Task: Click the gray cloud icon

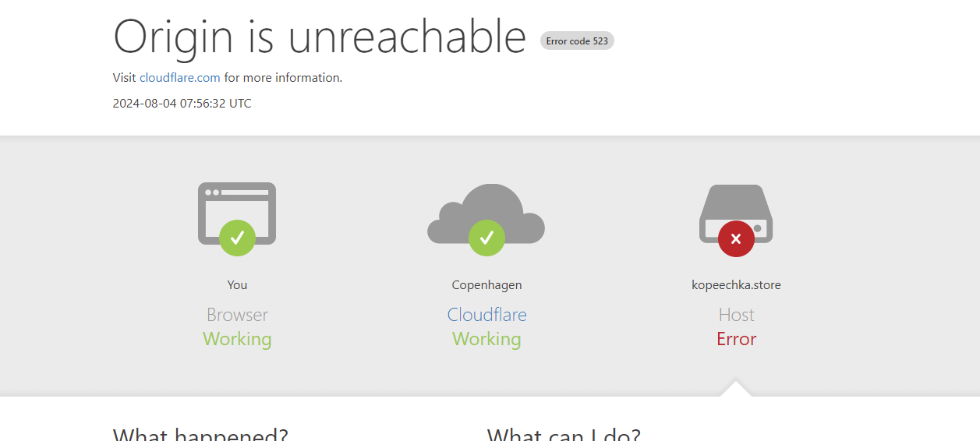Action: click(x=486, y=213)
